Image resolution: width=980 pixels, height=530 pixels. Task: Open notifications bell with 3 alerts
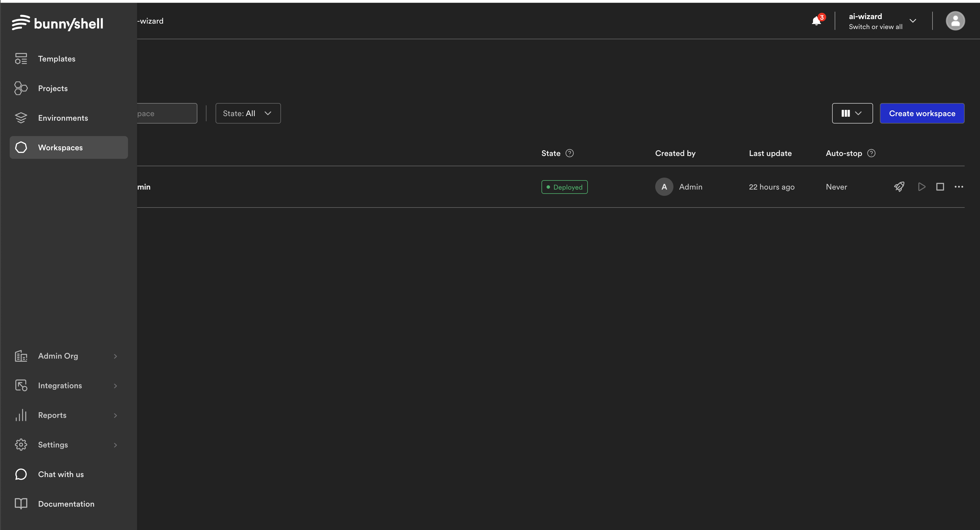(x=818, y=20)
